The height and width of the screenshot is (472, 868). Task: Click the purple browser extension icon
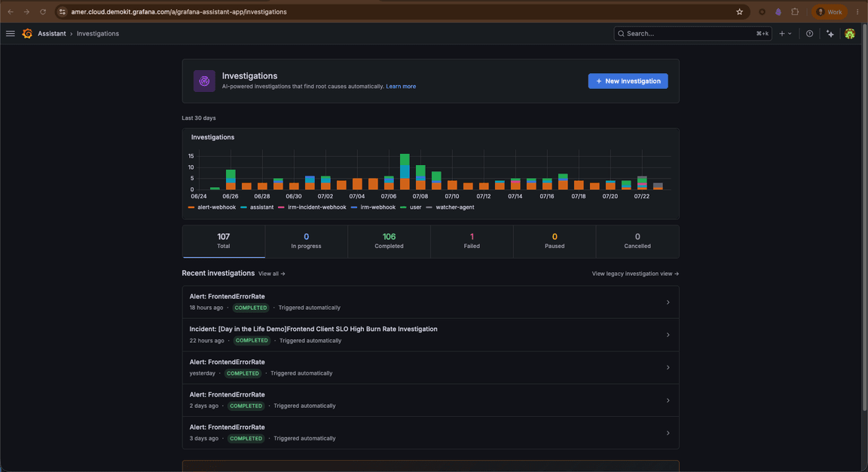[x=778, y=11]
